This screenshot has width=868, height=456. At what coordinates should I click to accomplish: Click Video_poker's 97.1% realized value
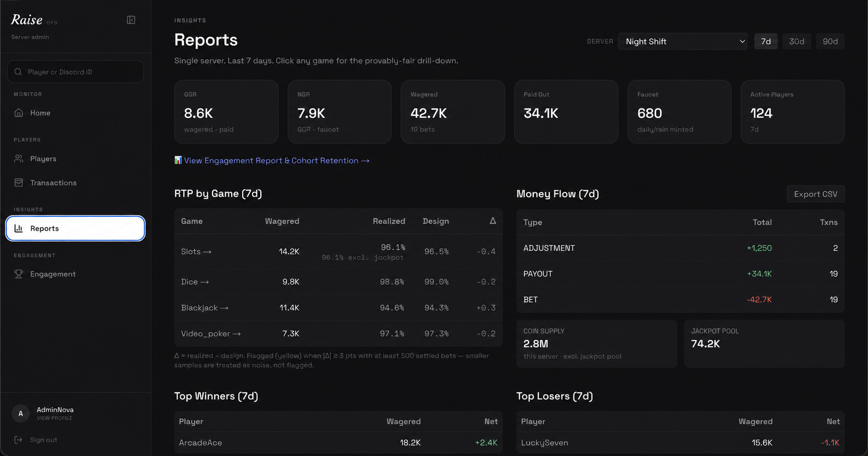tap(392, 334)
